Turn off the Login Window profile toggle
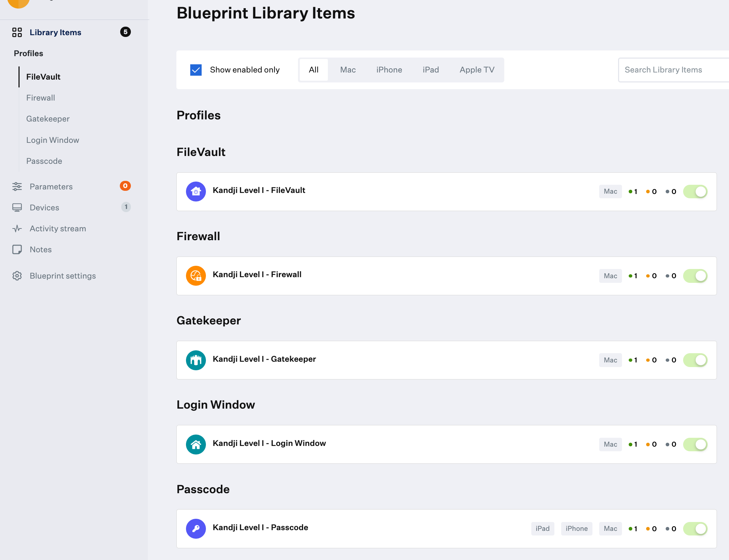Image resolution: width=729 pixels, height=560 pixels. click(695, 445)
